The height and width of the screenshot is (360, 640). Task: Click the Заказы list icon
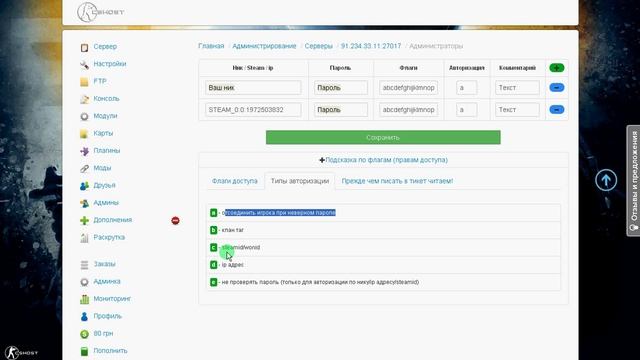(x=84, y=265)
